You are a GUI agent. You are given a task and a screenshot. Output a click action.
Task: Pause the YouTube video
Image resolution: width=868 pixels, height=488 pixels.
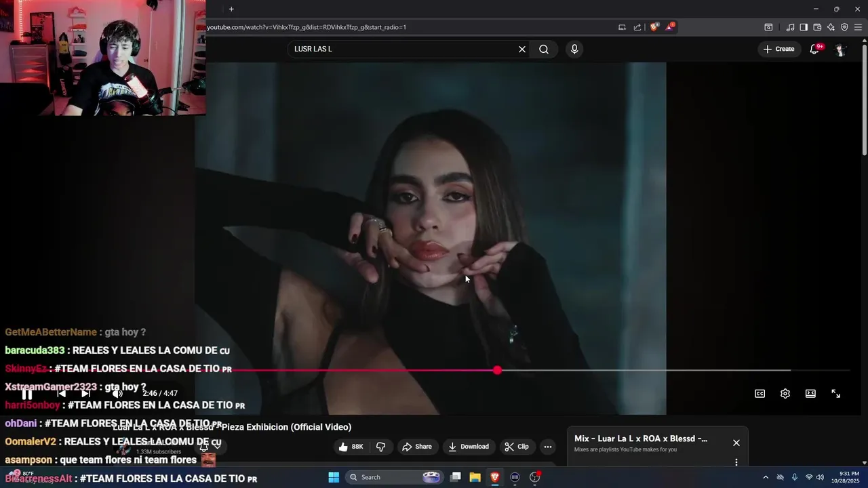click(x=27, y=394)
